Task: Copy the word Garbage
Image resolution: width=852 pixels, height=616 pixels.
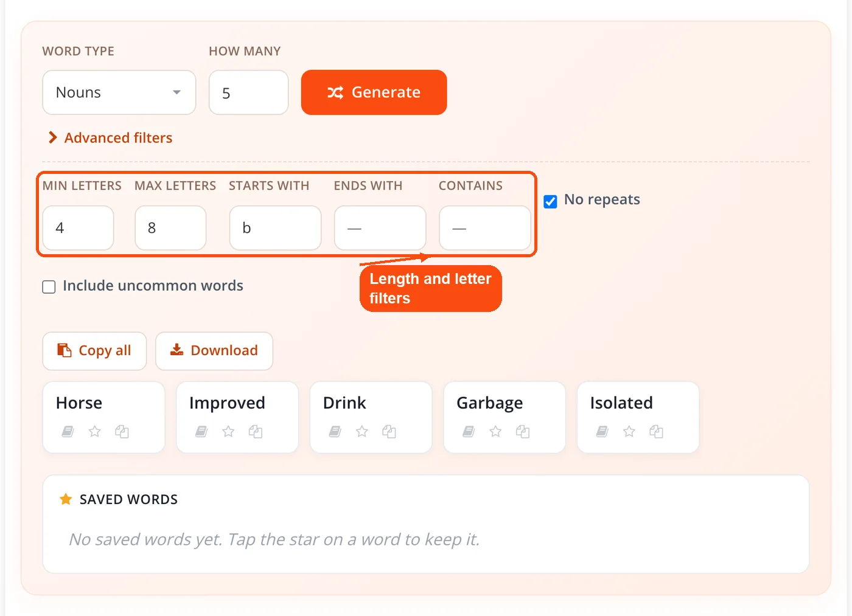Action: pos(523,431)
